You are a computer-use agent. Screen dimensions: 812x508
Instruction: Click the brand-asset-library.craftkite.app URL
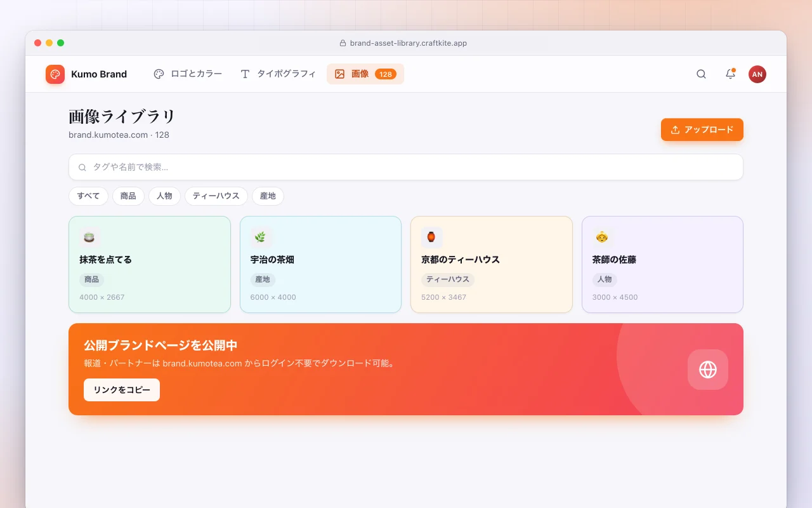point(409,43)
